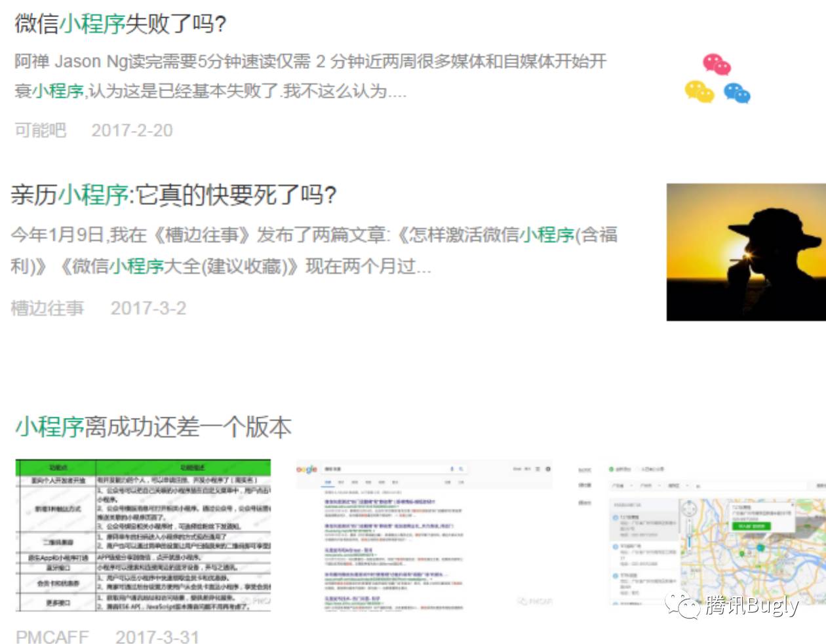This screenshot has width=826, height=644.
Task: Click the date '2017-3-2'
Action: pos(148,308)
